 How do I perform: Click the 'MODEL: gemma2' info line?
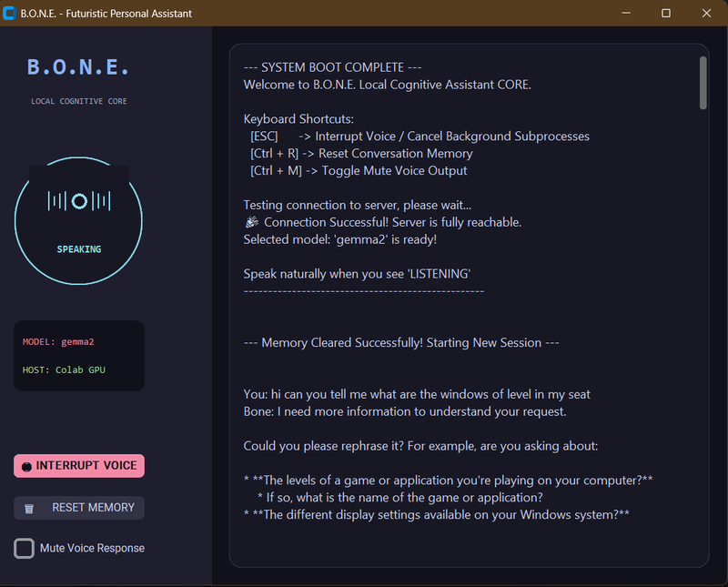coord(58,342)
